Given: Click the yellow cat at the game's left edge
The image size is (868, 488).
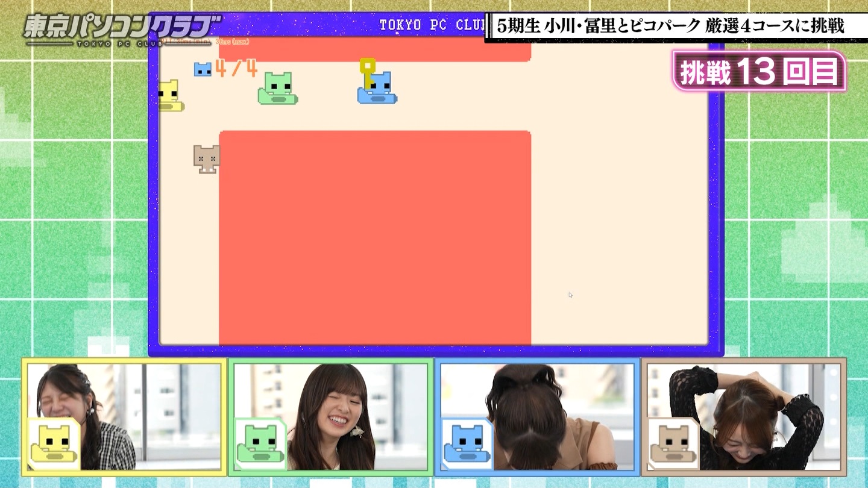Looking at the screenshot, I should (x=169, y=96).
